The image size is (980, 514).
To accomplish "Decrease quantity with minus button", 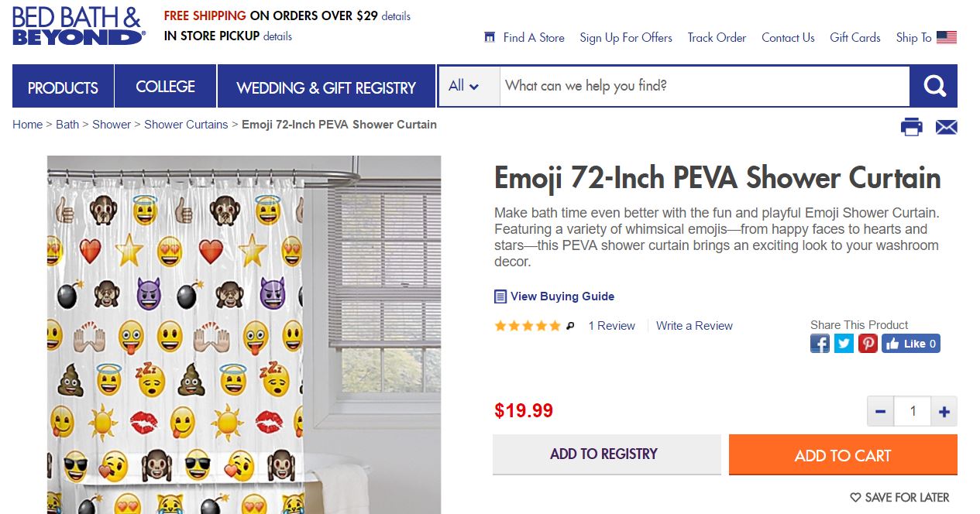I will (x=880, y=412).
